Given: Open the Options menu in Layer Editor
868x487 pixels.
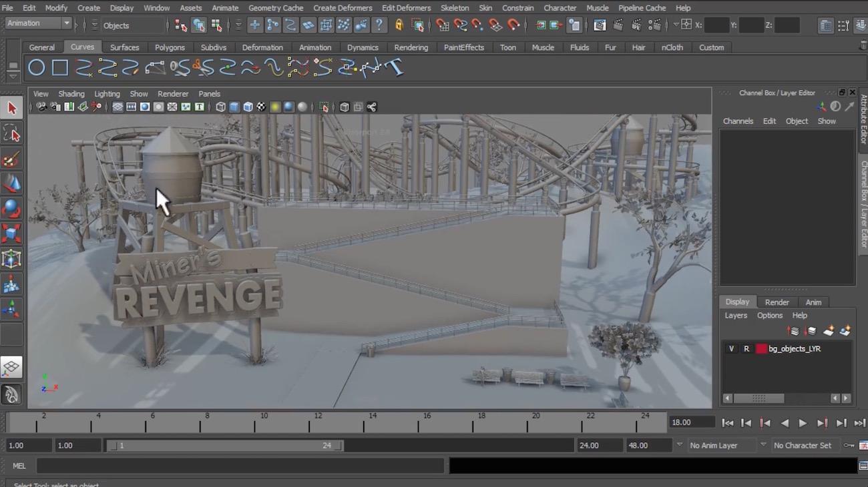Looking at the screenshot, I should coord(769,316).
